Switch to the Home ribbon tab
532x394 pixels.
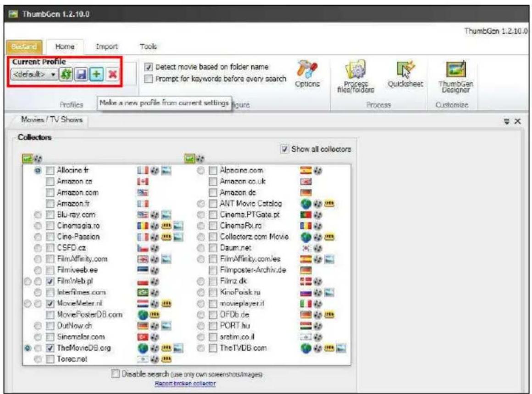(x=65, y=46)
